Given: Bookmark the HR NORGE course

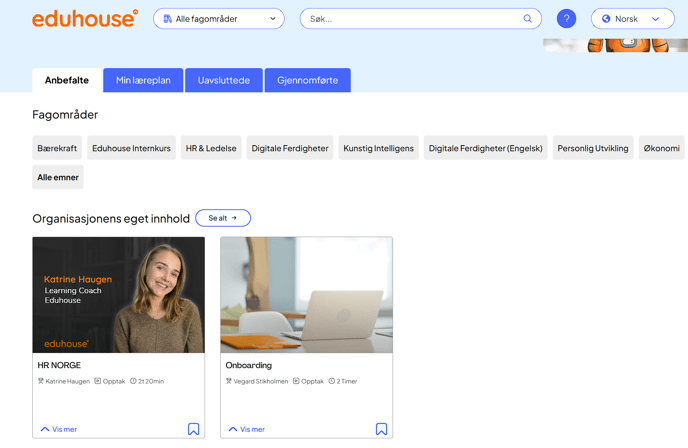Looking at the screenshot, I should coord(193,429).
